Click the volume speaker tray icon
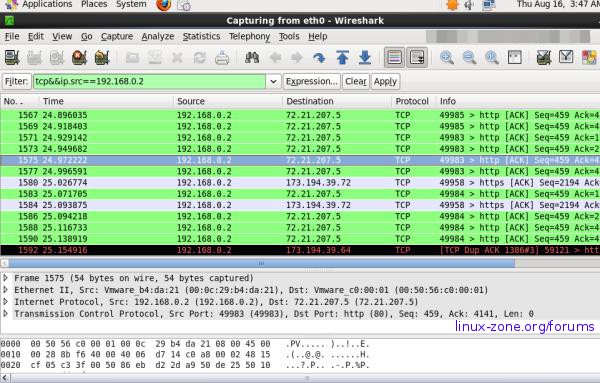600x383 pixels. click(470, 5)
